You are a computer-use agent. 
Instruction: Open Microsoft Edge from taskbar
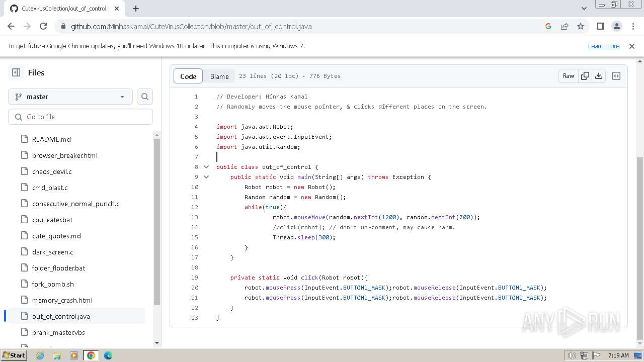click(x=108, y=355)
